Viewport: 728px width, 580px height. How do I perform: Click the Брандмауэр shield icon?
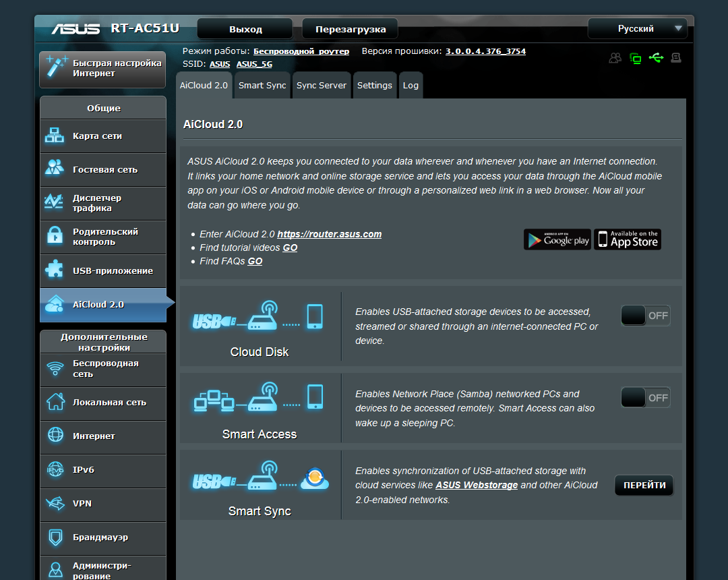(x=56, y=538)
